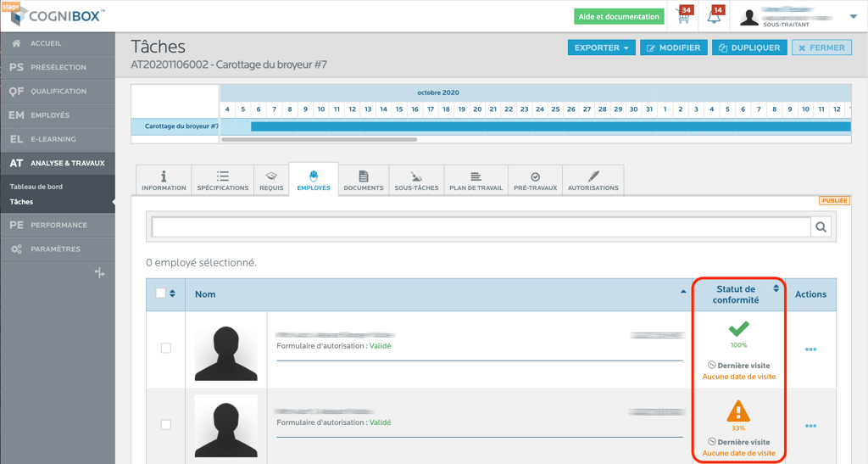868x464 pixels.
Task: Click the search magnifier icon
Action: click(x=821, y=226)
